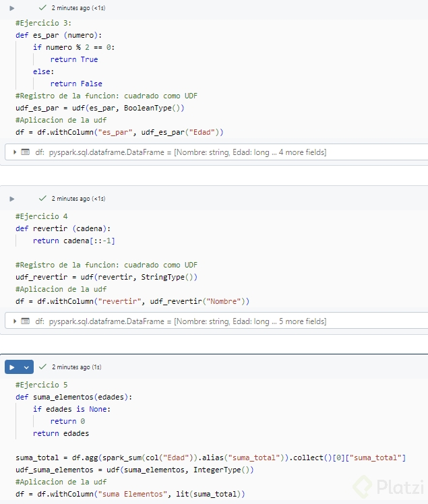Click the 'else:' line in Ejercicio 3

coord(43,71)
